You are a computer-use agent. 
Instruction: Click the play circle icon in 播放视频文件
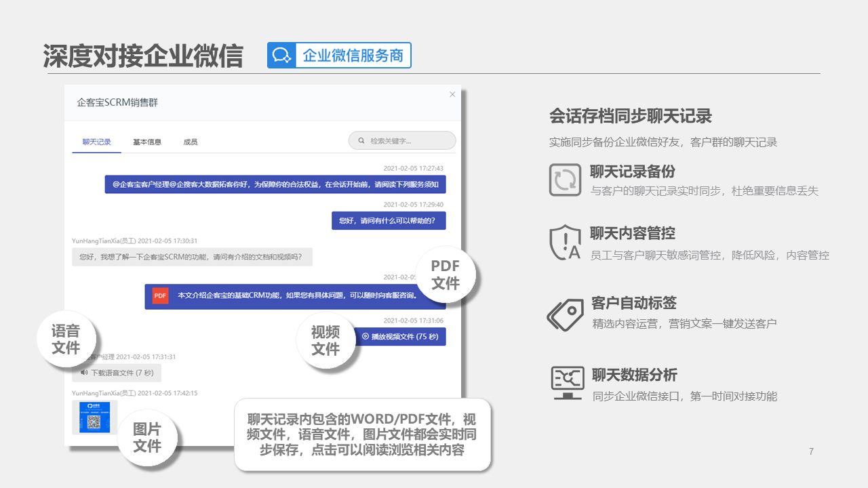365,336
